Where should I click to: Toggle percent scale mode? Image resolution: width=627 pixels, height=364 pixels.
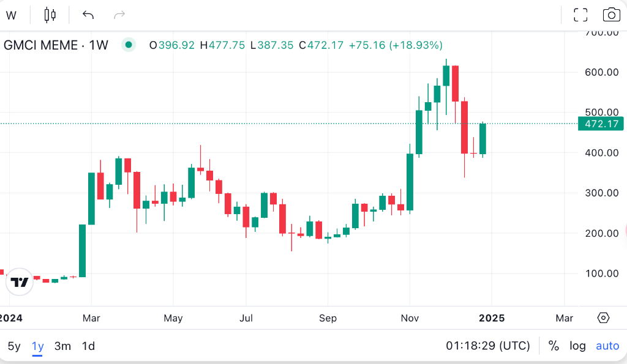[554, 346]
